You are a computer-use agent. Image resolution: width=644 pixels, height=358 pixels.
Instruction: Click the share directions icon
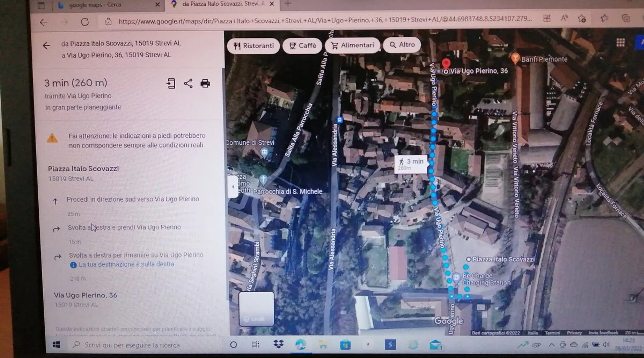click(188, 83)
